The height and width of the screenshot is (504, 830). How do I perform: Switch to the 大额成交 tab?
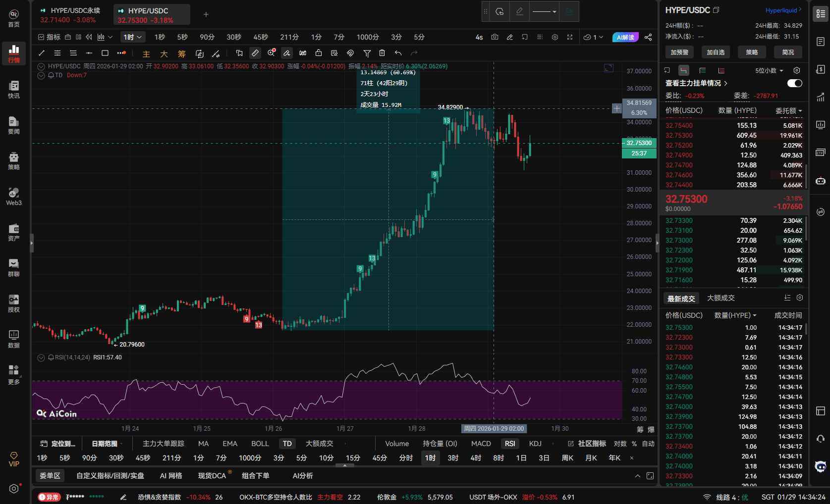[720, 298]
